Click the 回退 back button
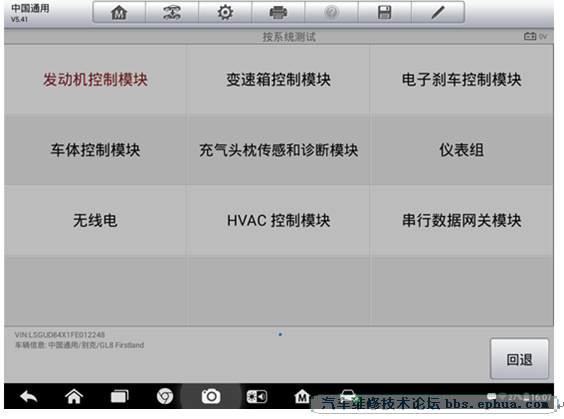 coord(519,359)
